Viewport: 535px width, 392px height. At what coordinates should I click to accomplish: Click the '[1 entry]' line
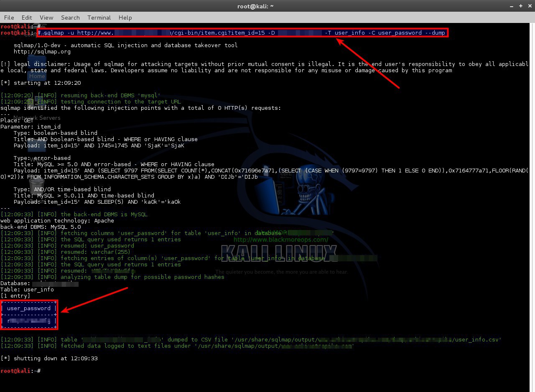pyautogui.click(x=15, y=296)
